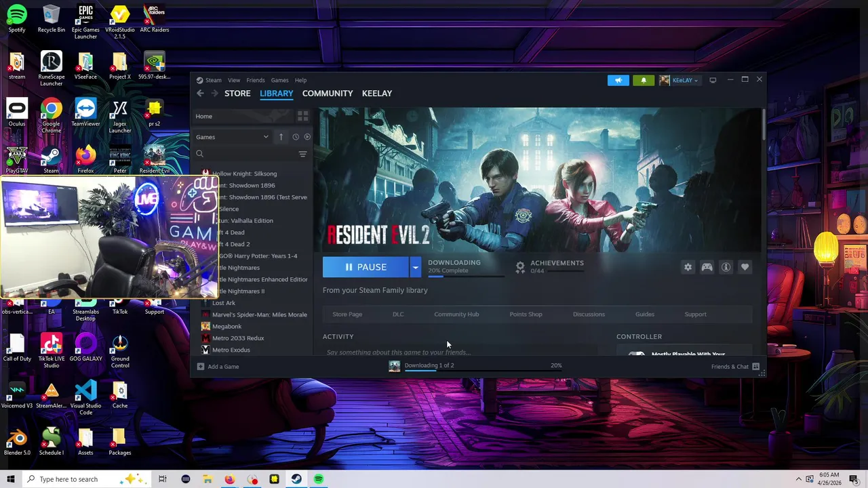Open the Help menu
Viewport: 868px width, 488px height.
[300, 80]
